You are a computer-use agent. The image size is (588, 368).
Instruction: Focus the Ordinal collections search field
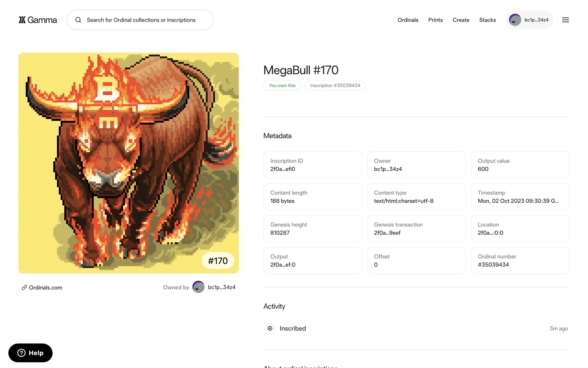click(140, 20)
